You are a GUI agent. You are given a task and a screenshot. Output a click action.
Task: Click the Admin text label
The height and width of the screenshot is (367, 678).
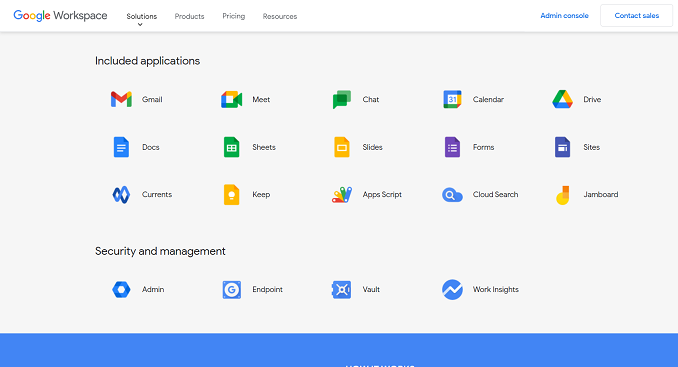click(153, 290)
